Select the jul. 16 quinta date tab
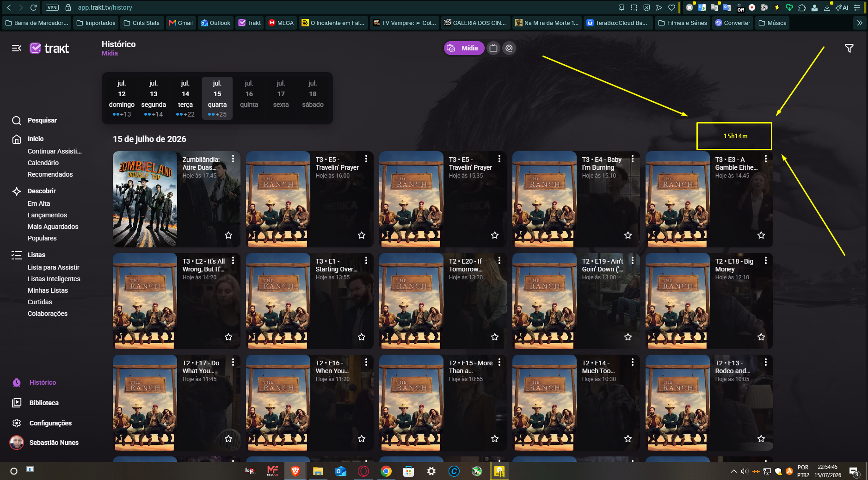This screenshot has width=868, height=480. point(249,98)
